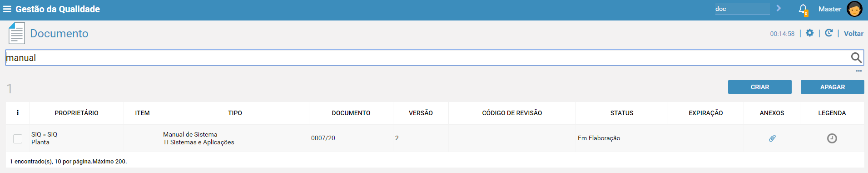Screen dimensions: 868x173
Task: Click the Documento page heading
Action: click(59, 33)
